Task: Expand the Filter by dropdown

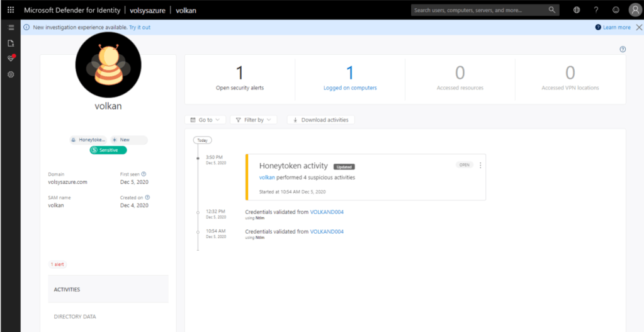Action: 254,120
